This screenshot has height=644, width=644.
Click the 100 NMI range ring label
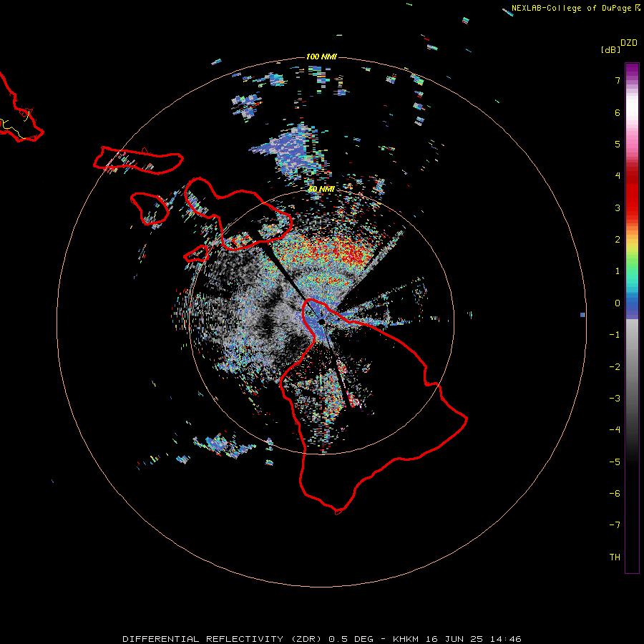click(321, 57)
